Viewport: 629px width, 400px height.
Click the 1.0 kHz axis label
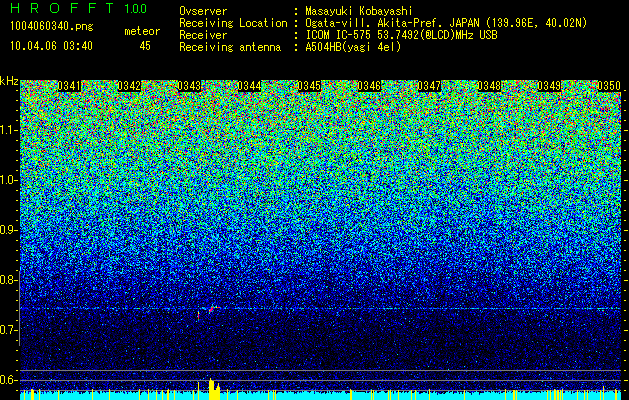[8, 180]
